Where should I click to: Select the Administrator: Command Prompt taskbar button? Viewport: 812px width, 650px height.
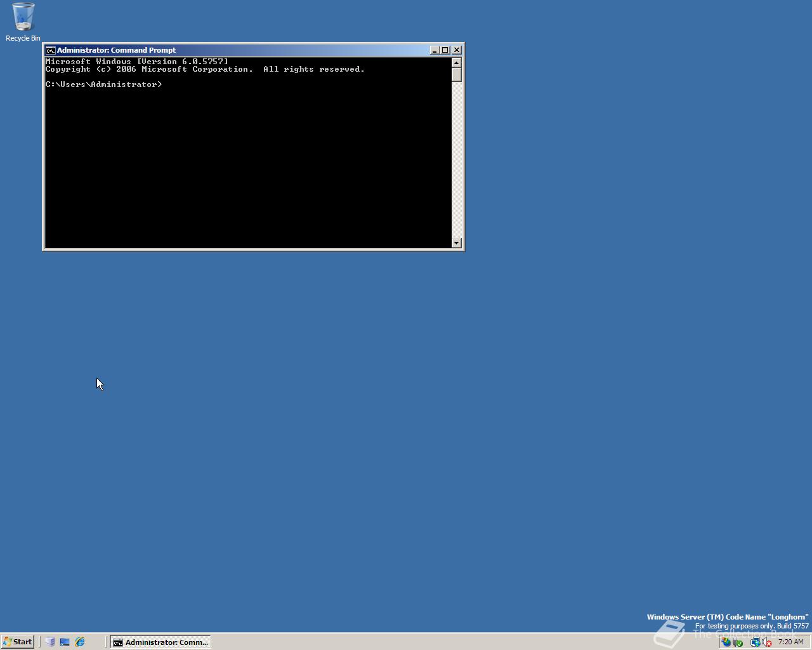160,642
